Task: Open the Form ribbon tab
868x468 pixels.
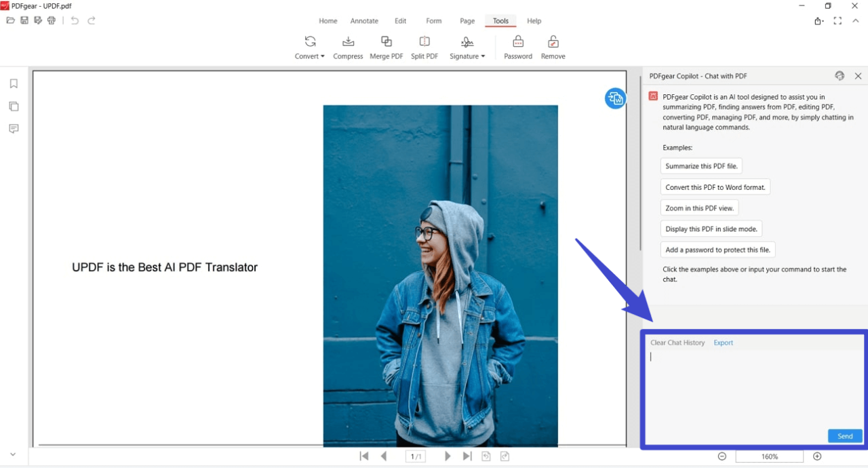Action: coord(433,21)
